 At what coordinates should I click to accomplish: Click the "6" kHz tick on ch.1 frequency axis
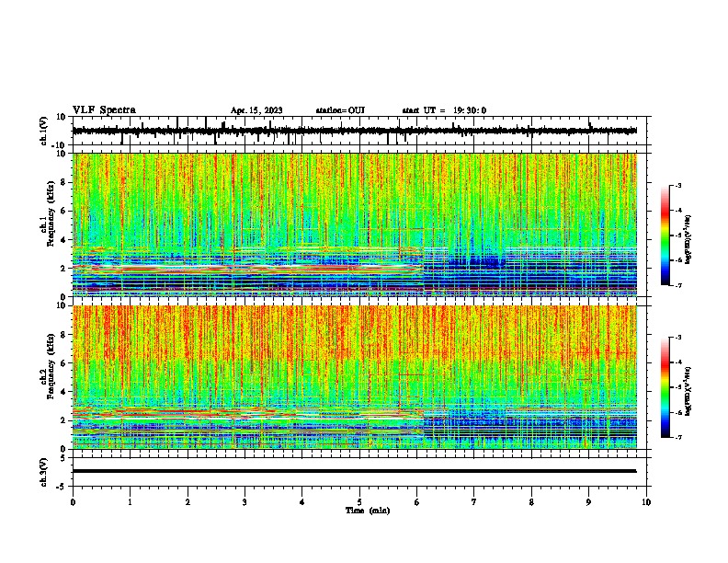pos(63,211)
